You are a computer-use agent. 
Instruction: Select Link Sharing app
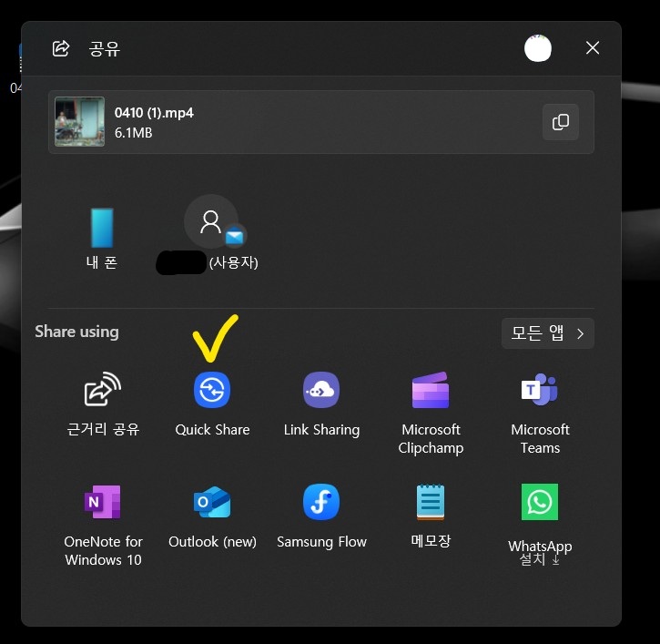pos(321,404)
